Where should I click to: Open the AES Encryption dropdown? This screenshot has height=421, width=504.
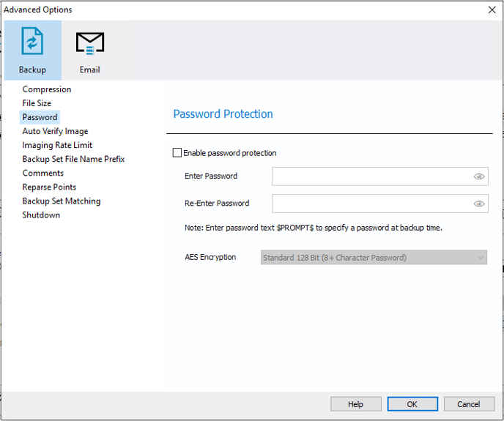coord(374,258)
